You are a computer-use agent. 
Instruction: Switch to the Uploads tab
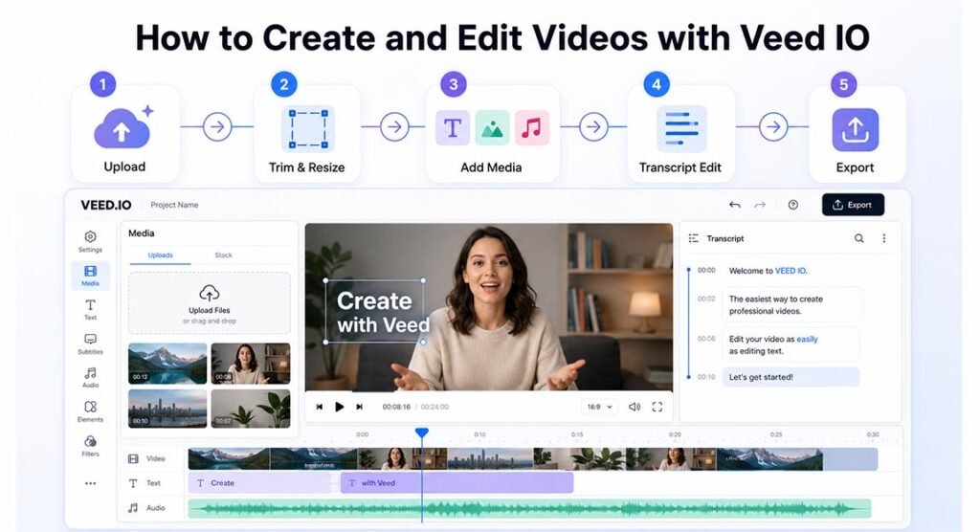pos(160,255)
